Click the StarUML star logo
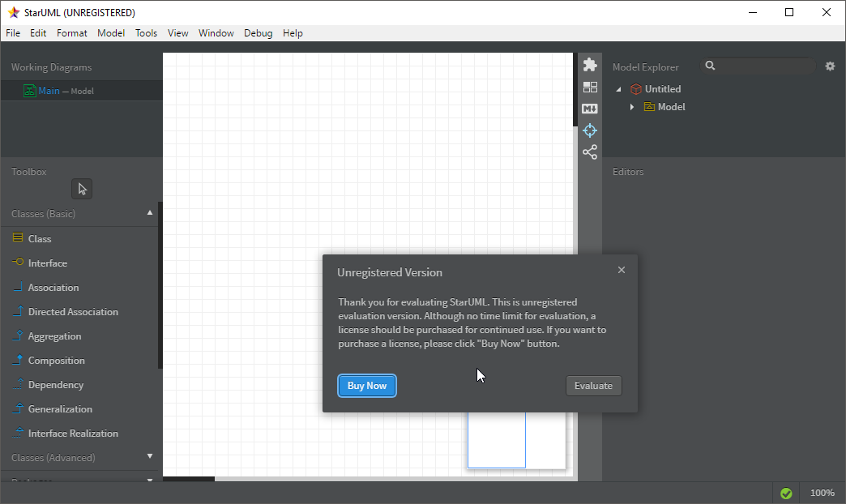Image resolution: width=846 pixels, height=504 pixels. [14, 12]
